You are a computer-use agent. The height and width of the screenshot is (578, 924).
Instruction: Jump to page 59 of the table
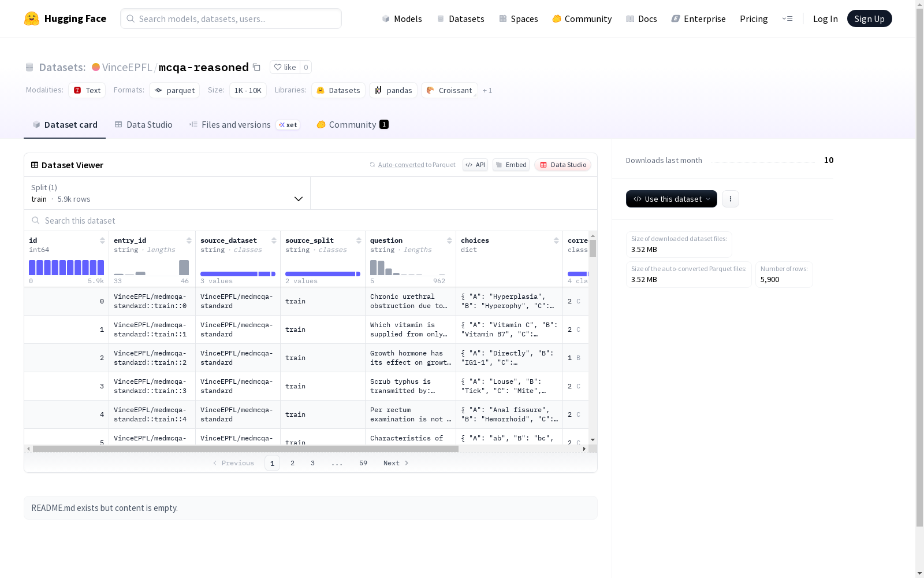point(363,463)
